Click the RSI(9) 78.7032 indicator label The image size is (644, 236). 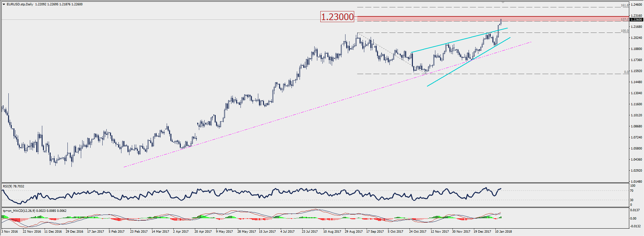13,186
